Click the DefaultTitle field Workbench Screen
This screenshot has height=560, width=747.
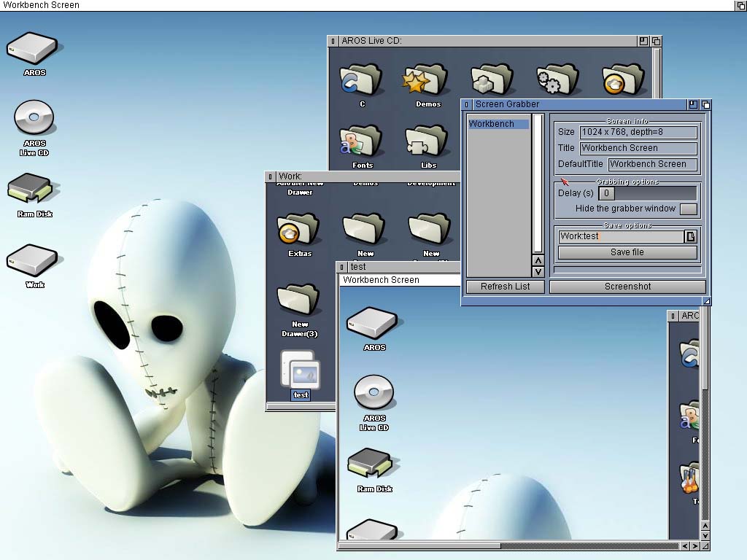[x=653, y=164]
